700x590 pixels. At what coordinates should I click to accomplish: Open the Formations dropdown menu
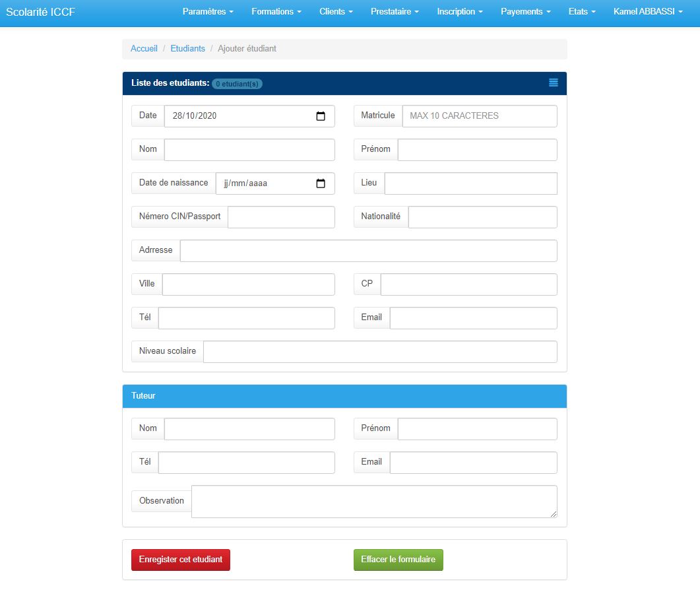[276, 11]
